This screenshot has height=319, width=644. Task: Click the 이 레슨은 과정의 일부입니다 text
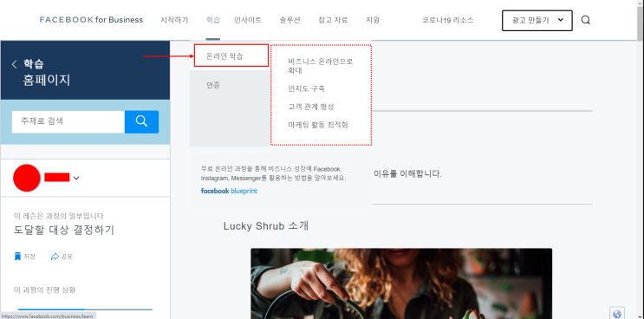coord(59,216)
